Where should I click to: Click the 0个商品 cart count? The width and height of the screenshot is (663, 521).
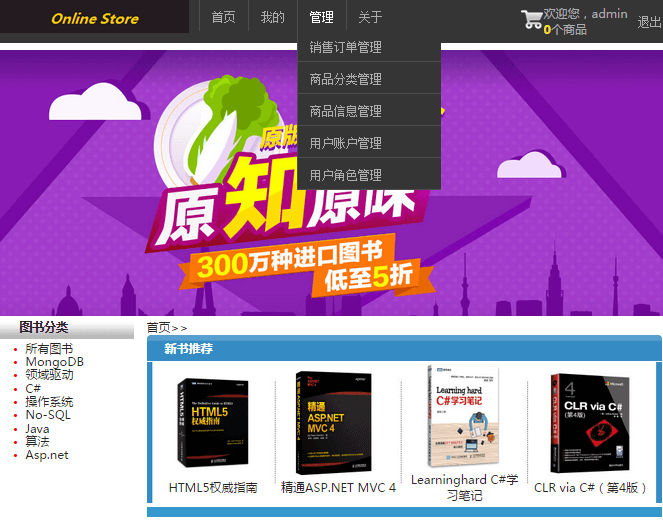tap(565, 29)
